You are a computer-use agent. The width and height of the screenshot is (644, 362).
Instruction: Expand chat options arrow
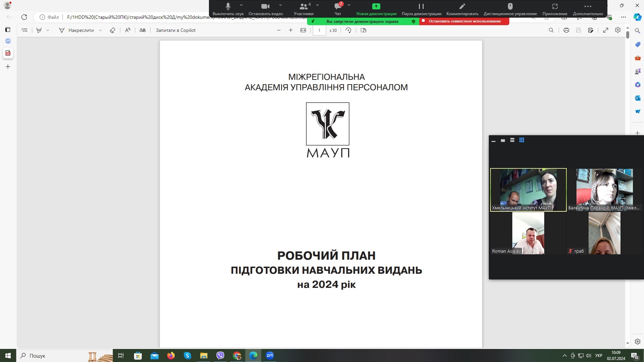coord(349,5)
